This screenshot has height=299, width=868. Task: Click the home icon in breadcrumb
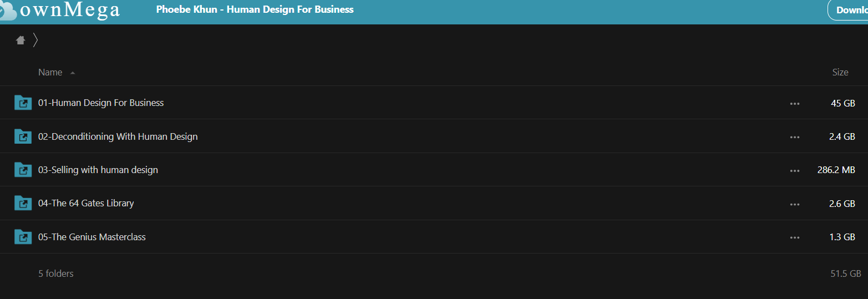pos(21,40)
